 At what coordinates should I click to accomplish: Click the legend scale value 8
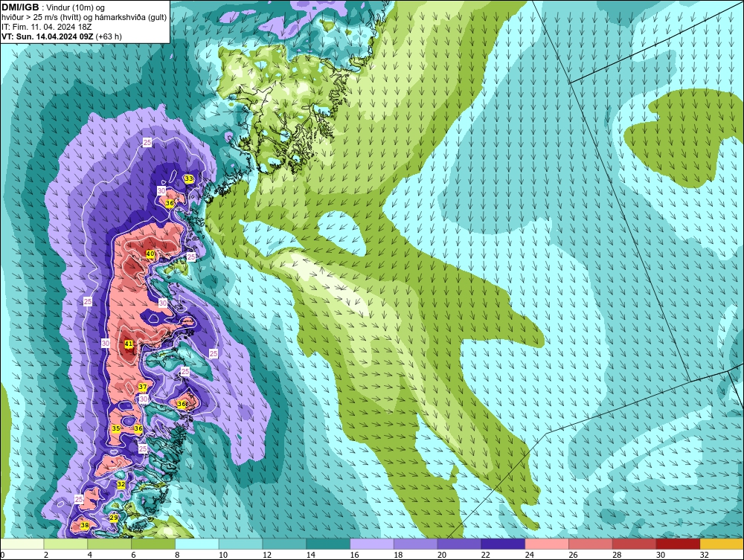(x=177, y=554)
